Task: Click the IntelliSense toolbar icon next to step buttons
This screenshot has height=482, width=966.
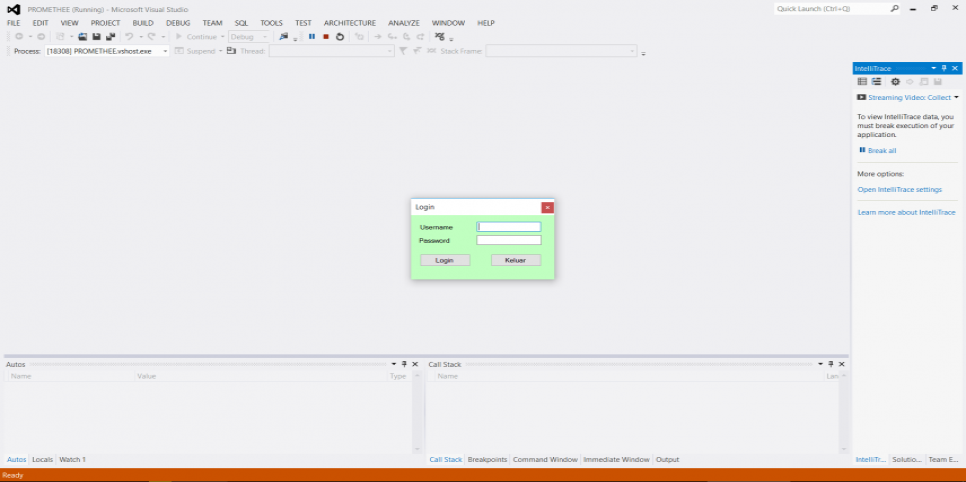Action: pos(440,36)
